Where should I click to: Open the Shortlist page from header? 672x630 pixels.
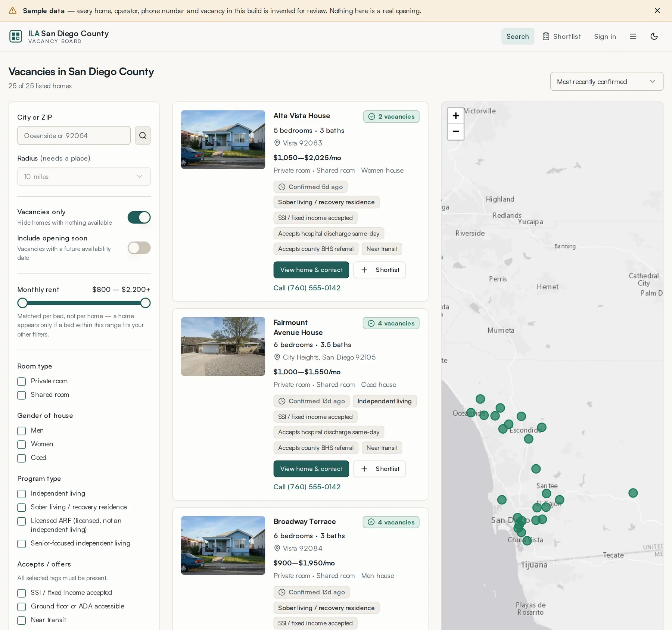point(561,36)
